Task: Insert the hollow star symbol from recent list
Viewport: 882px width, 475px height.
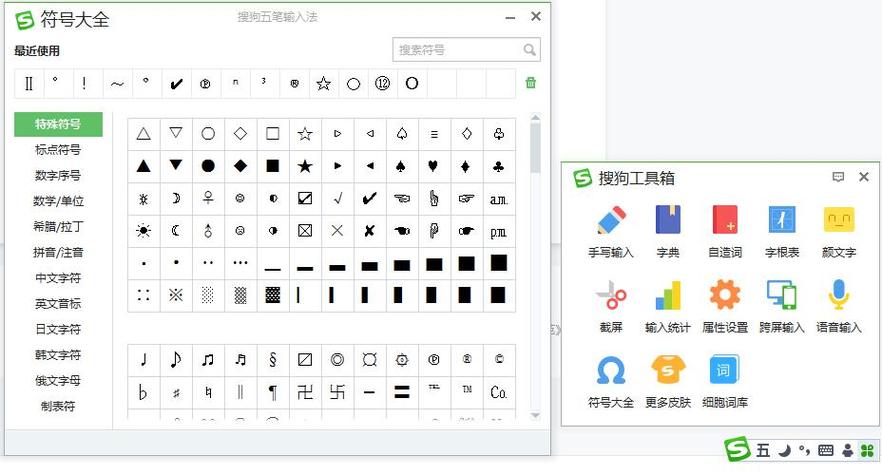Action: click(x=323, y=83)
